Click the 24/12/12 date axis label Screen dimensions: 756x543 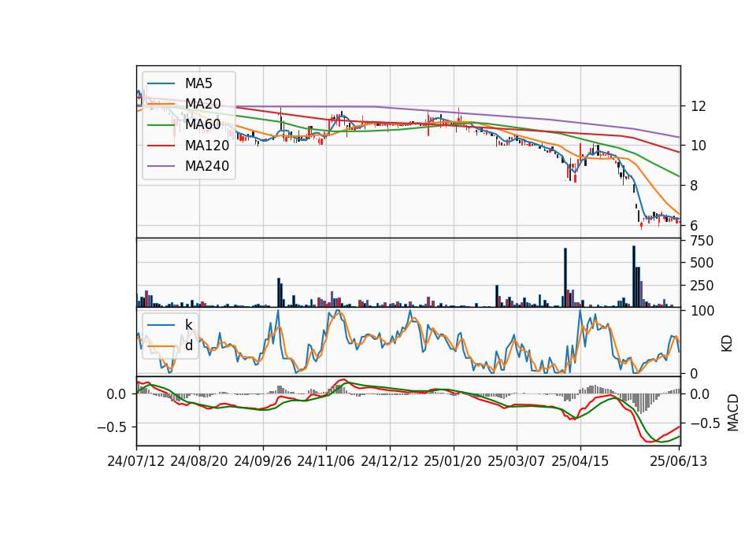coord(390,461)
